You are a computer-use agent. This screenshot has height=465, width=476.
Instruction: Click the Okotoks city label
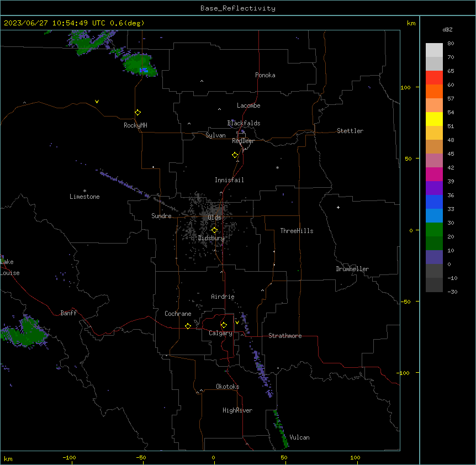228,387
